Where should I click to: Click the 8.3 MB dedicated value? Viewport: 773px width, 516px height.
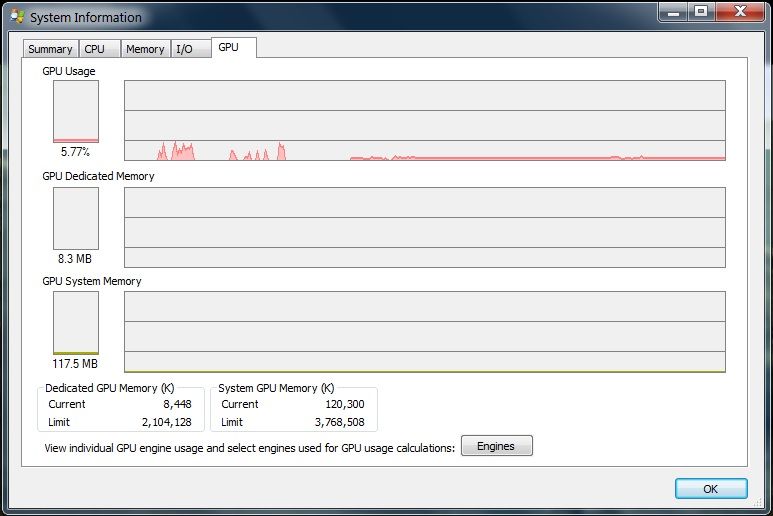(x=75, y=259)
